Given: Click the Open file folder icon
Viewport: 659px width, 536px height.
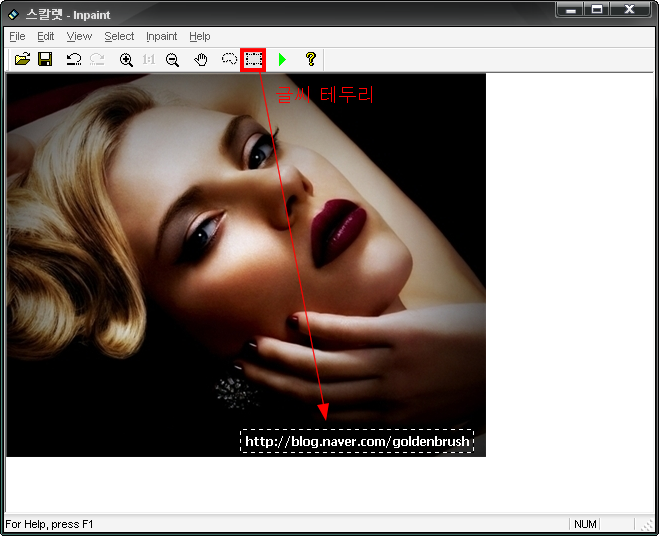Looking at the screenshot, I should tap(22, 60).
